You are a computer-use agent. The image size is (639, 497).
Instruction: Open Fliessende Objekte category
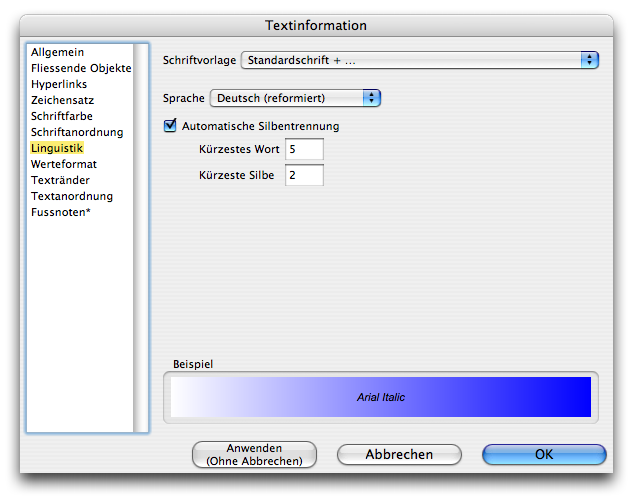pyautogui.click(x=80, y=68)
